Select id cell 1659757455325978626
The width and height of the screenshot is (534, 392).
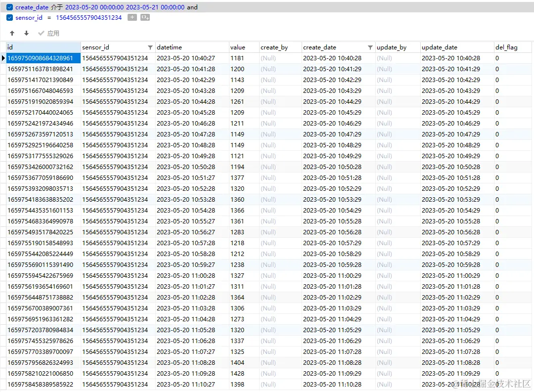43,341
